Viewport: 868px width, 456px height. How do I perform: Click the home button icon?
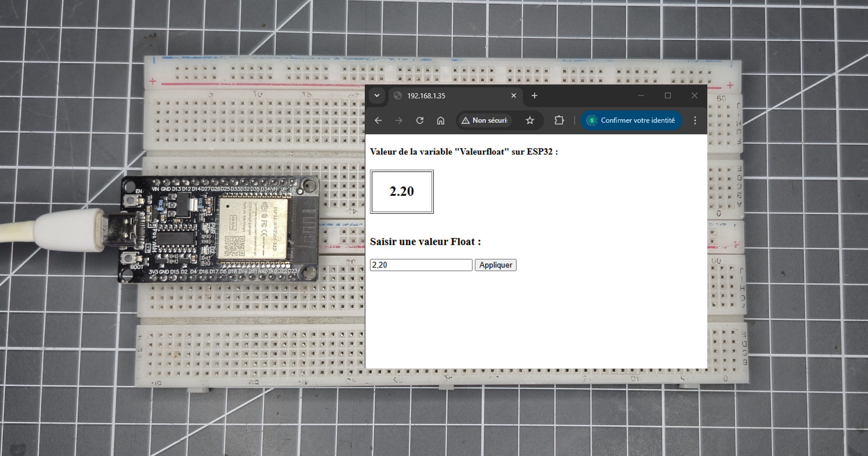pos(441,120)
